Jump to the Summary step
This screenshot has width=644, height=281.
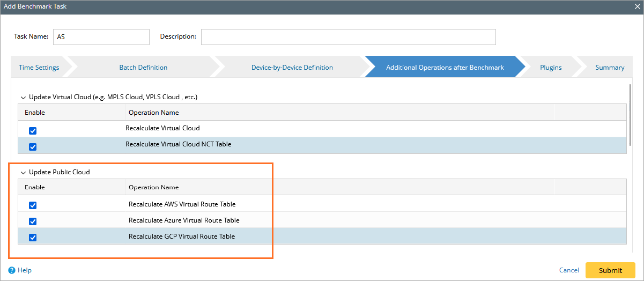coord(609,68)
